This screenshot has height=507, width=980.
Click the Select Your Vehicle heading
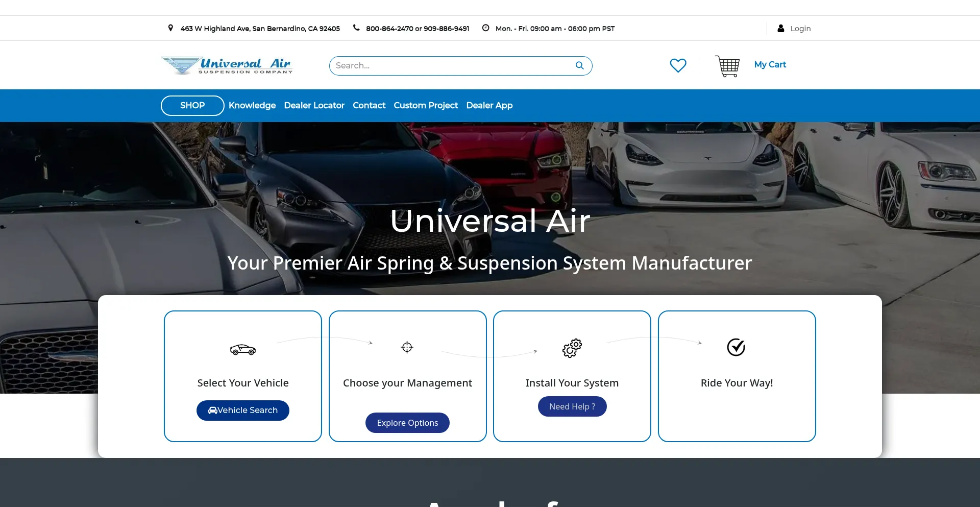click(x=243, y=383)
